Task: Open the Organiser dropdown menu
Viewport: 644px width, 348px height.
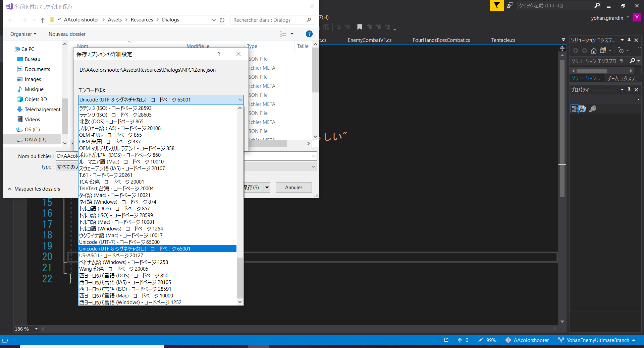Action: (23, 34)
